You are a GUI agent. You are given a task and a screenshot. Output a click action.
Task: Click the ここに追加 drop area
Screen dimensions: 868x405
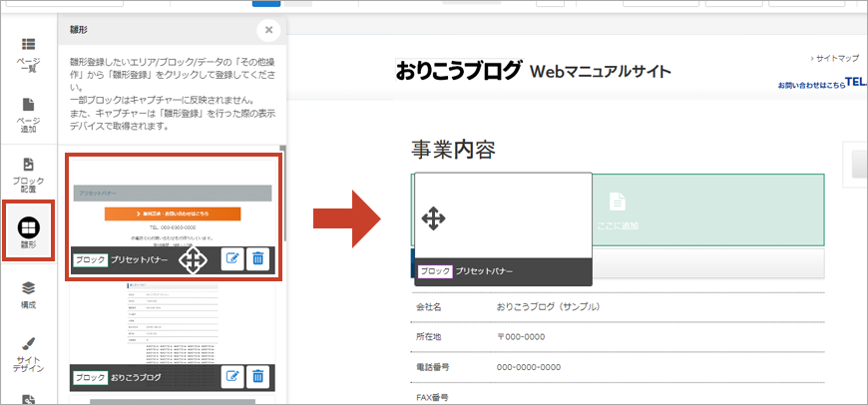pos(618,211)
